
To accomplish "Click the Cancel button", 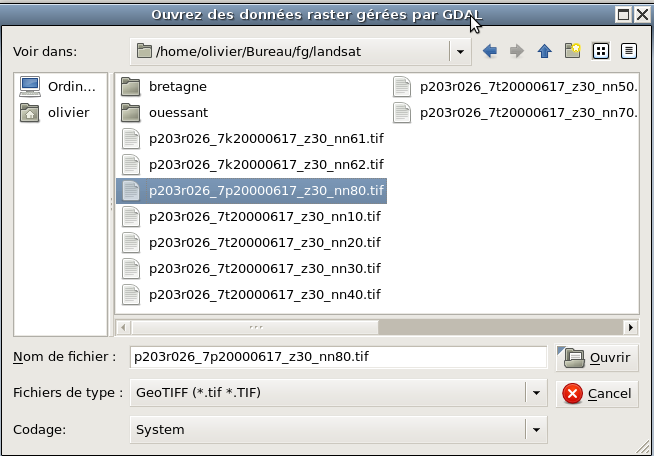I will 597,393.
